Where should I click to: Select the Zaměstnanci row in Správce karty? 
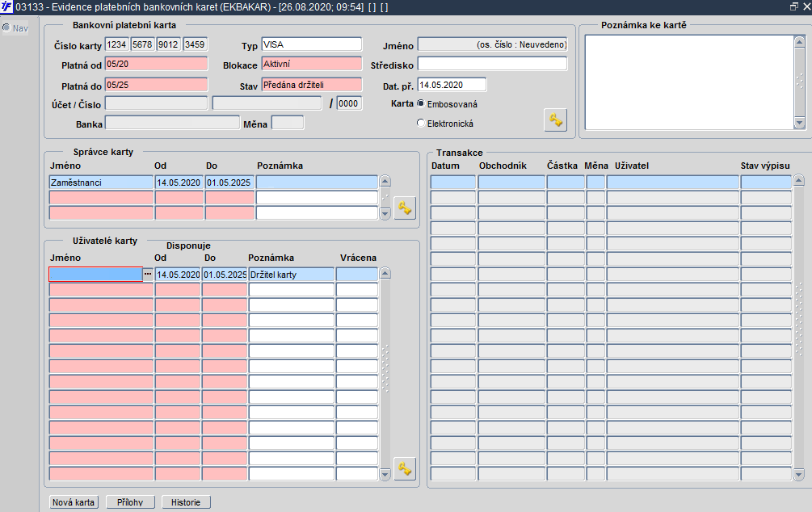[102, 183]
